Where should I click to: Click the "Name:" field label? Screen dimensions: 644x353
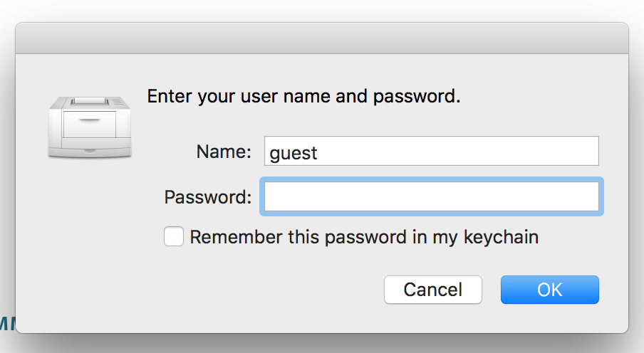pos(224,152)
